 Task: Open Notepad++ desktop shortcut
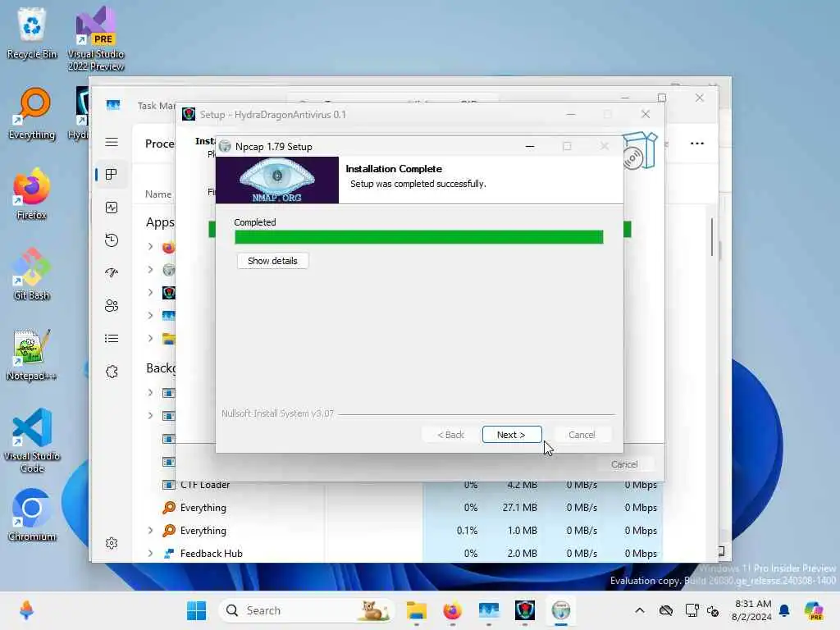32,354
